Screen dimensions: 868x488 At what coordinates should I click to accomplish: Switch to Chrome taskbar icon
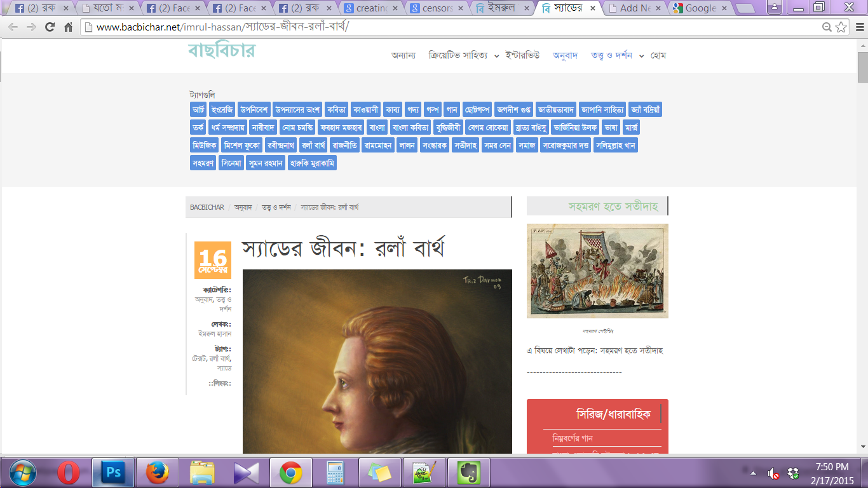click(291, 473)
